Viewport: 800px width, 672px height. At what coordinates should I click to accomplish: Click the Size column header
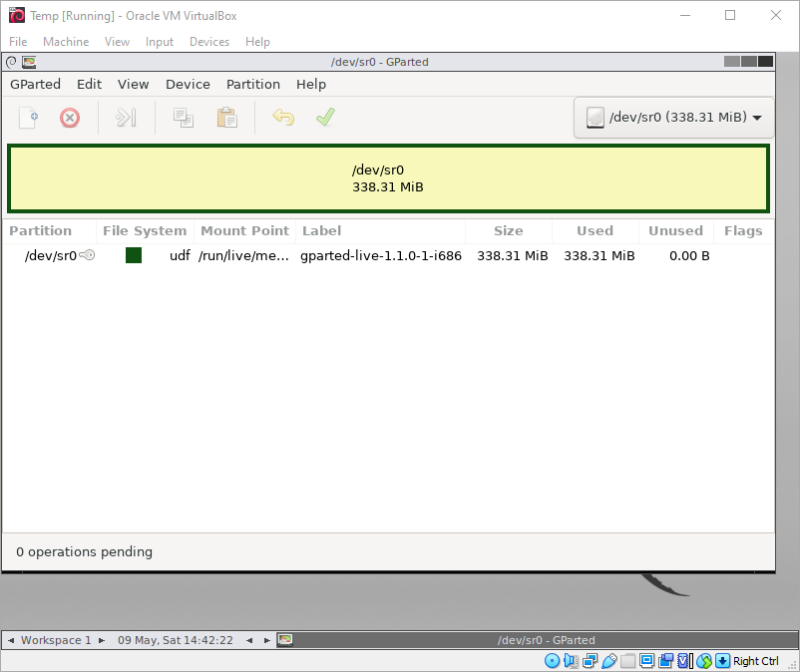tap(508, 231)
